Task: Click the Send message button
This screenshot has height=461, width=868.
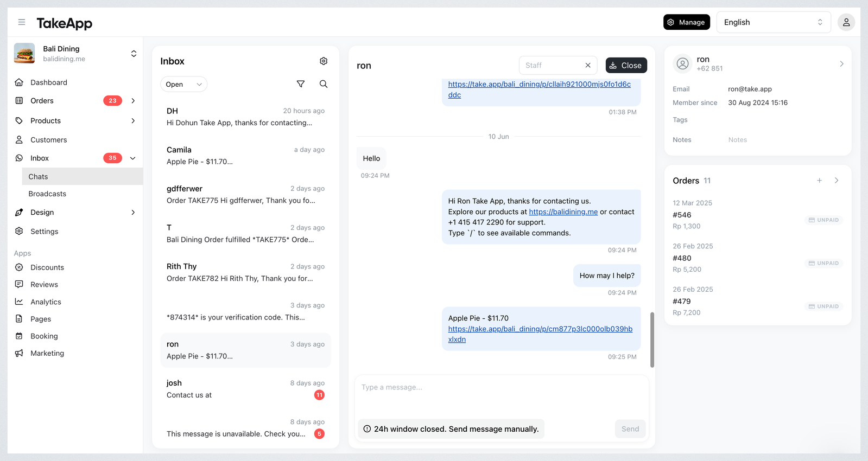Action: click(630, 429)
